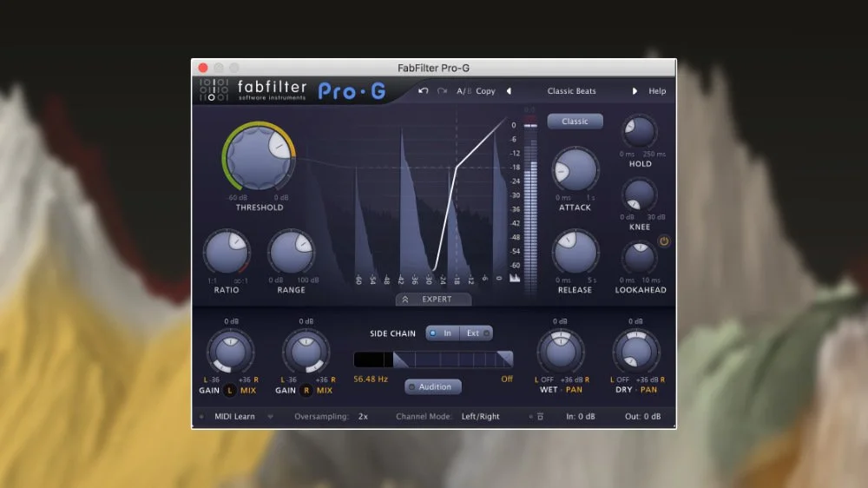Open the Oversampling 2x menu
The image size is (868, 488).
363,417
